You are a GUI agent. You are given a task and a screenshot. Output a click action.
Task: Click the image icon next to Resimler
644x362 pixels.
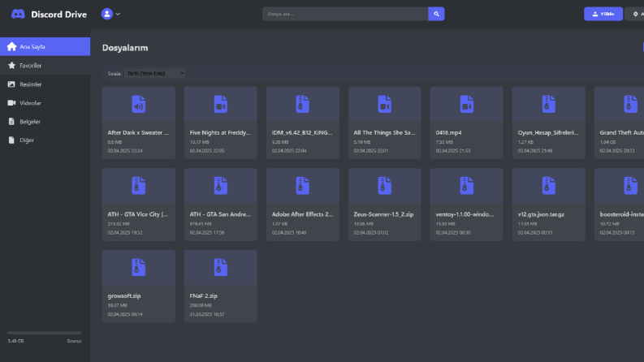[11, 84]
